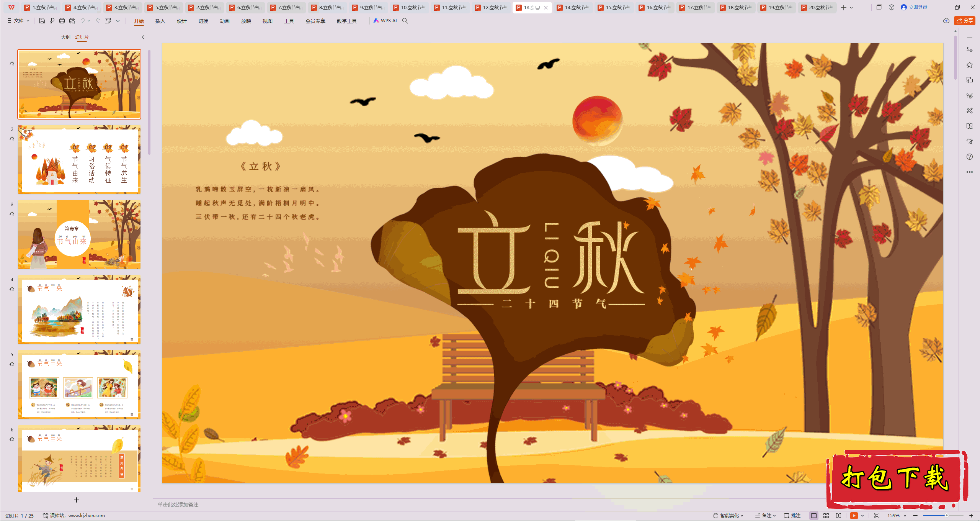Viewport: 980px width, 521px height.
Task: Click the add new slide plus button
Action: click(77, 500)
